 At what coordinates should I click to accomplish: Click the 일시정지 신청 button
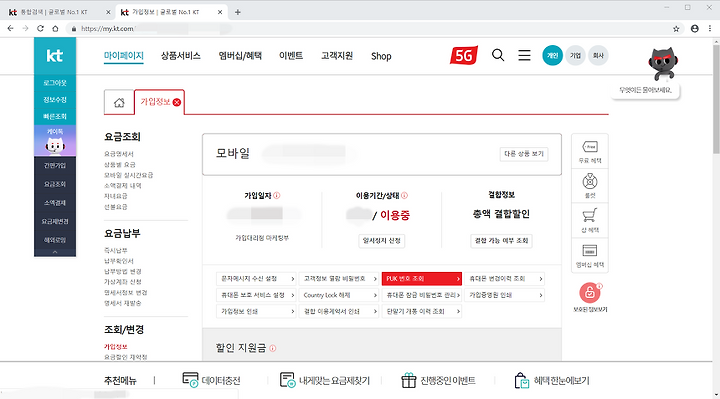pos(382,241)
